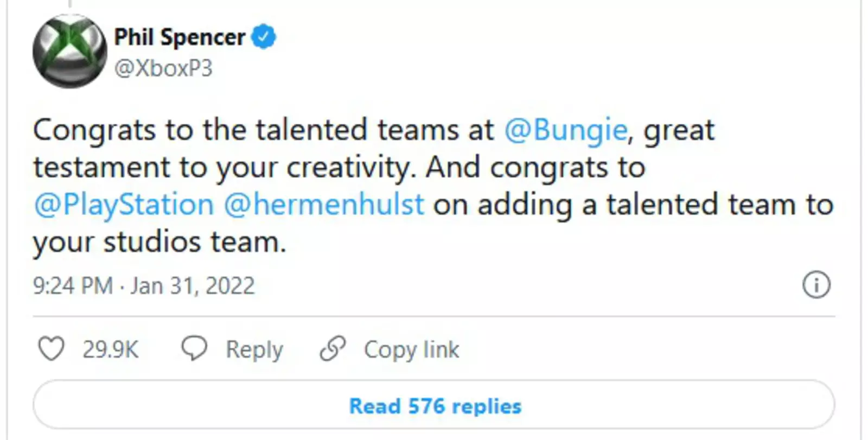This screenshot has height=440, width=868.
Task: Click the 29.9K likes count
Action: [x=111, y=349]
